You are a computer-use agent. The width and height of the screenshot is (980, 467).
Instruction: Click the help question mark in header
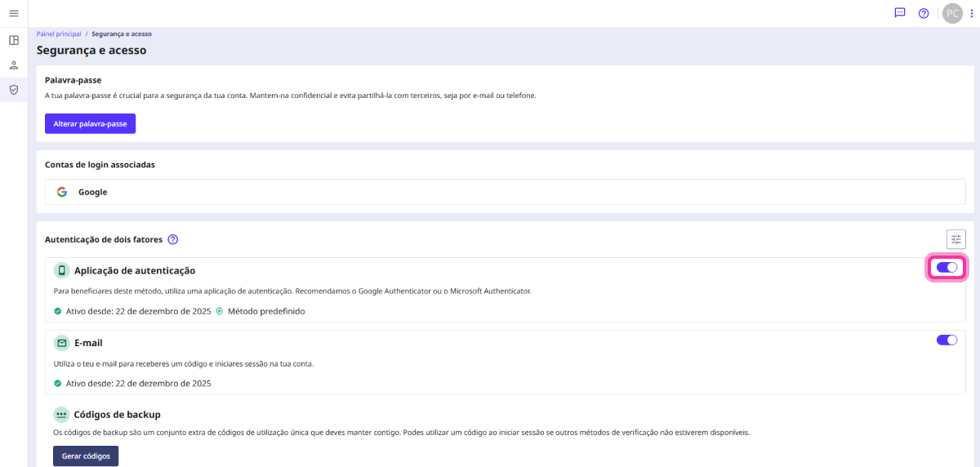click(x=924, y=13)
